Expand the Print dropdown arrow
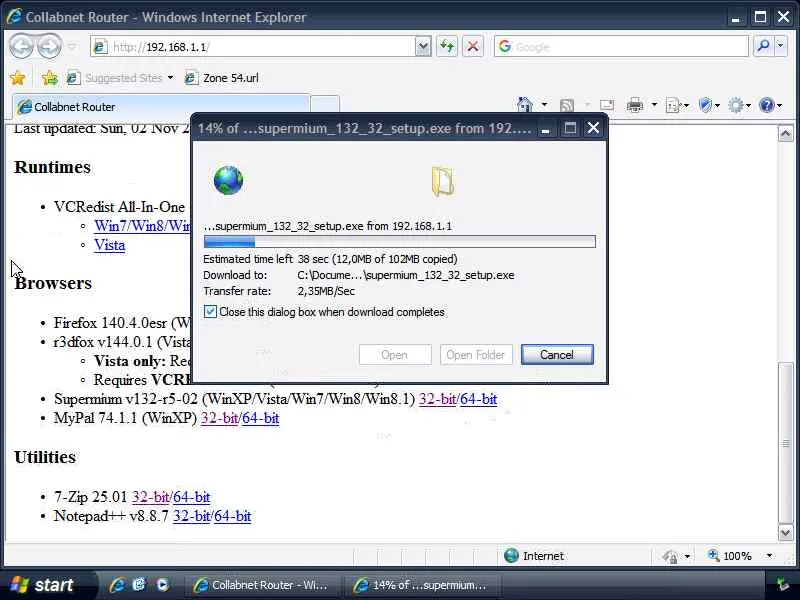 pyautogui.click(x=654, y=105)
